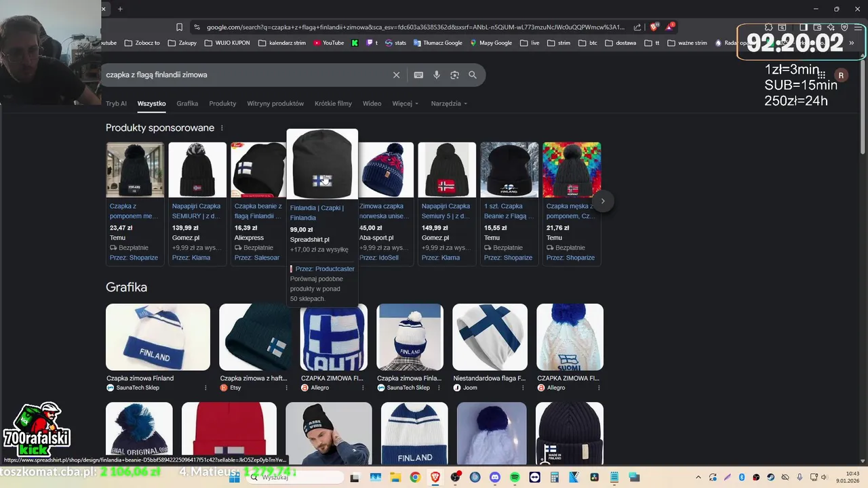View site information next to the URL
The height and width of the screenshot is (488, 868).
click(x=197, y=27)
